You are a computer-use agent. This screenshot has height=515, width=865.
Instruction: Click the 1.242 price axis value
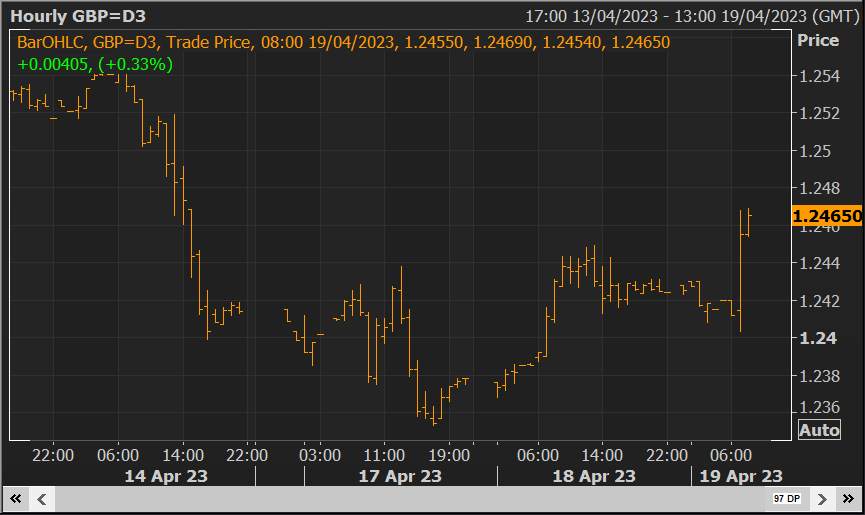[x=820, y=301]
